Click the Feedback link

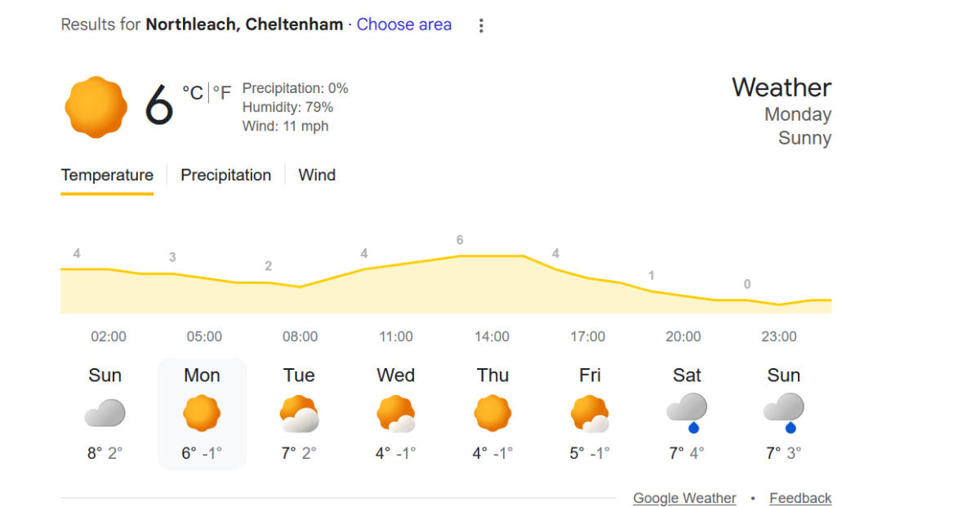(800, 498)
